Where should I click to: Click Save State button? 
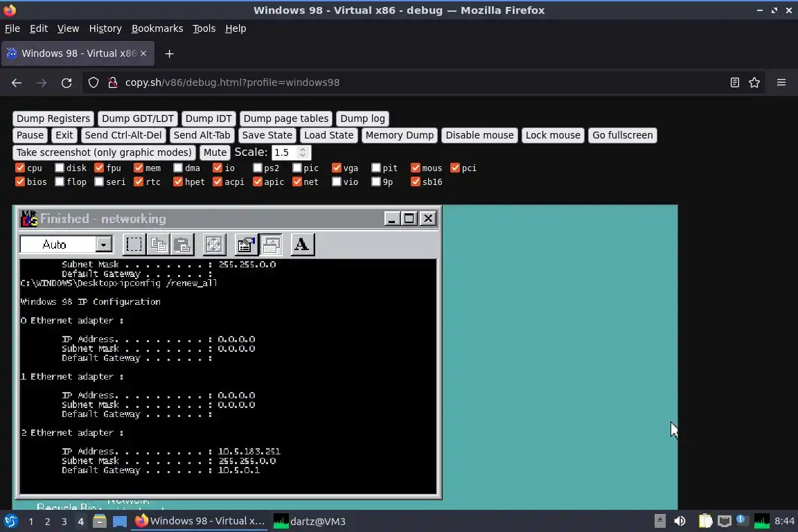pos(267,135)
